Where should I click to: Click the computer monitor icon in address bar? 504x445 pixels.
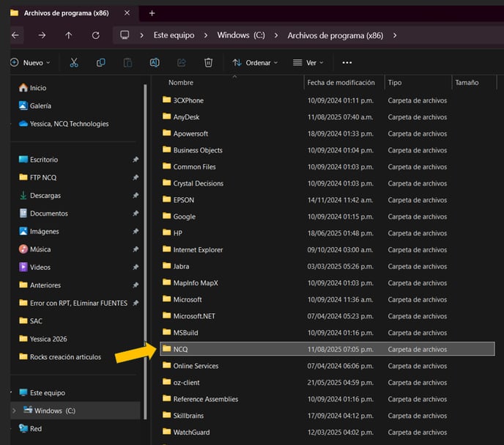pos(125,34)
